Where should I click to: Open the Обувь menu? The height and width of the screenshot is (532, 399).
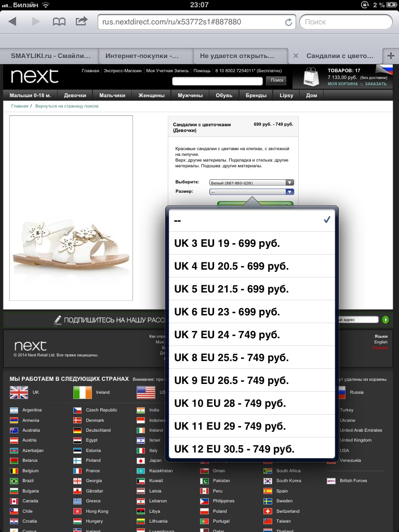(224, 96)
